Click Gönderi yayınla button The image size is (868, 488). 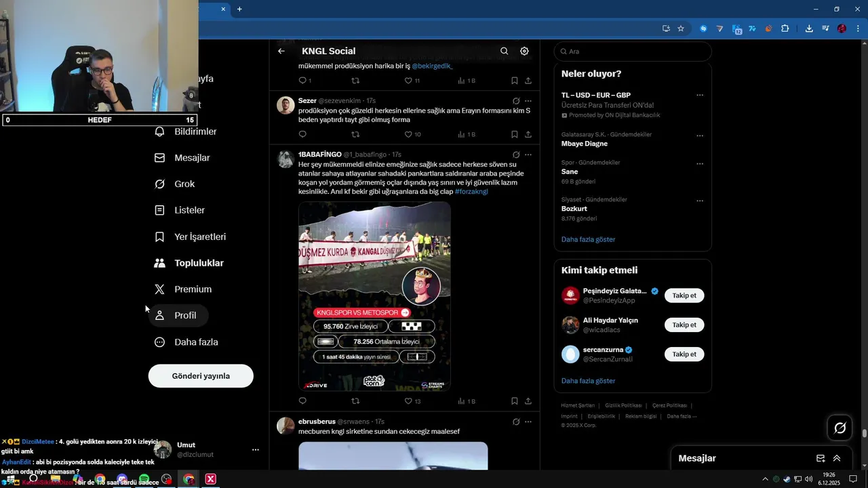coord(201,376)
